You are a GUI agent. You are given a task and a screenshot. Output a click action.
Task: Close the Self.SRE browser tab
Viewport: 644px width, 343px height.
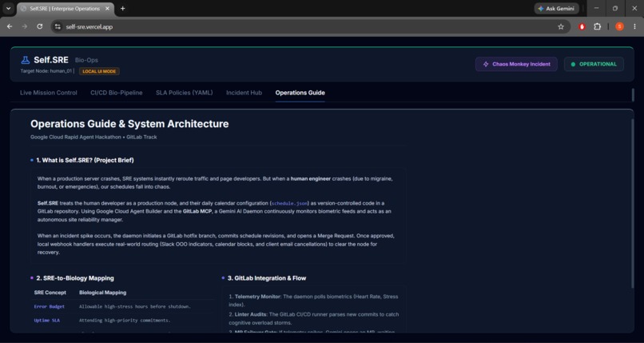[x=108, y=9]
